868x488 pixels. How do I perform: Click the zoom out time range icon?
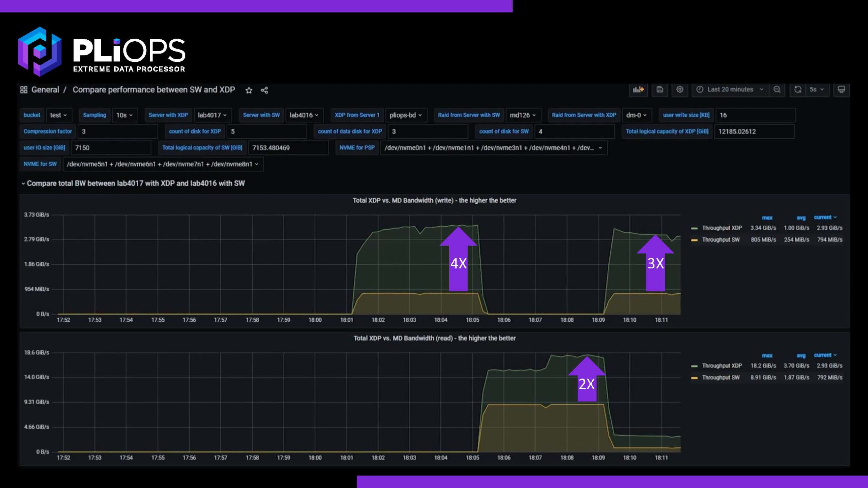(x=777, y=89)
